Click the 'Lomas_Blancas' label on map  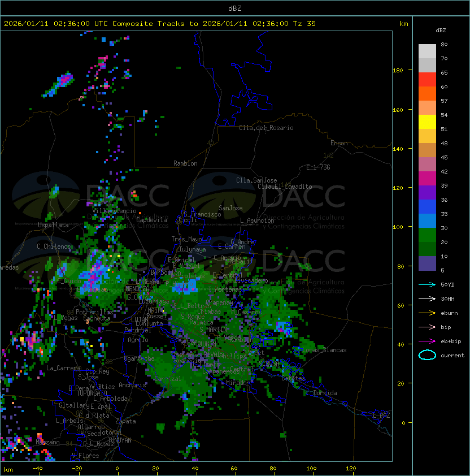[x=324, y=350]
